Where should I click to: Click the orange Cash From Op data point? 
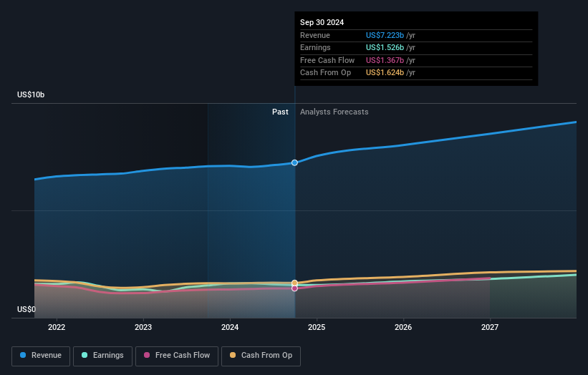point(295,283)
